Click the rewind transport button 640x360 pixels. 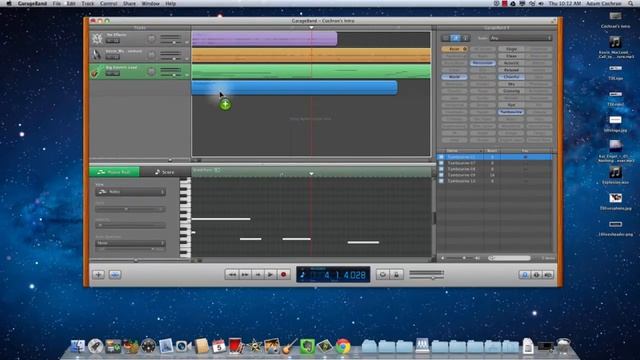(x=232, y=275)
